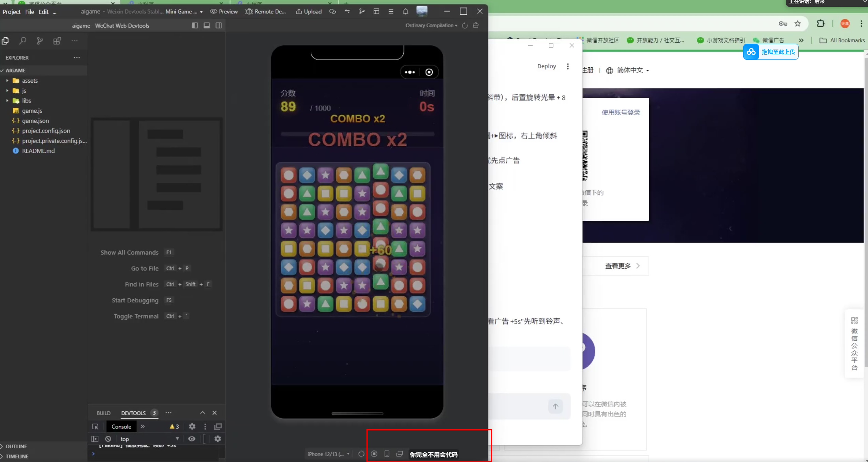The height and width of the screenshot is (462, 868).
Task: Toggle the console sidebar panel
Action: [x=95, y=439]
